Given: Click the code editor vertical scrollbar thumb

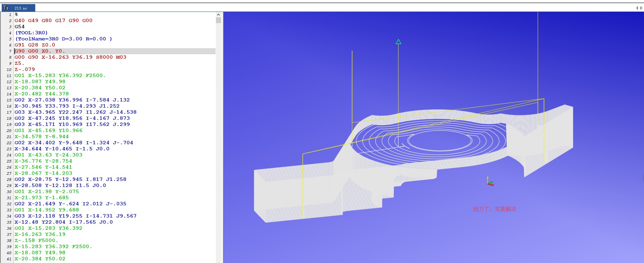Looking at the screenshot, I should (x=218, y=20).
